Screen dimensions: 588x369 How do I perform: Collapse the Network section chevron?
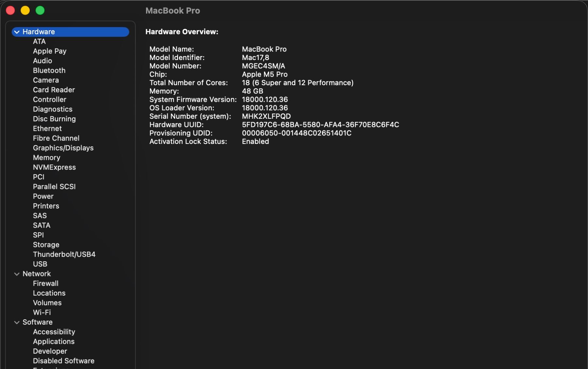tap(17, 274)
